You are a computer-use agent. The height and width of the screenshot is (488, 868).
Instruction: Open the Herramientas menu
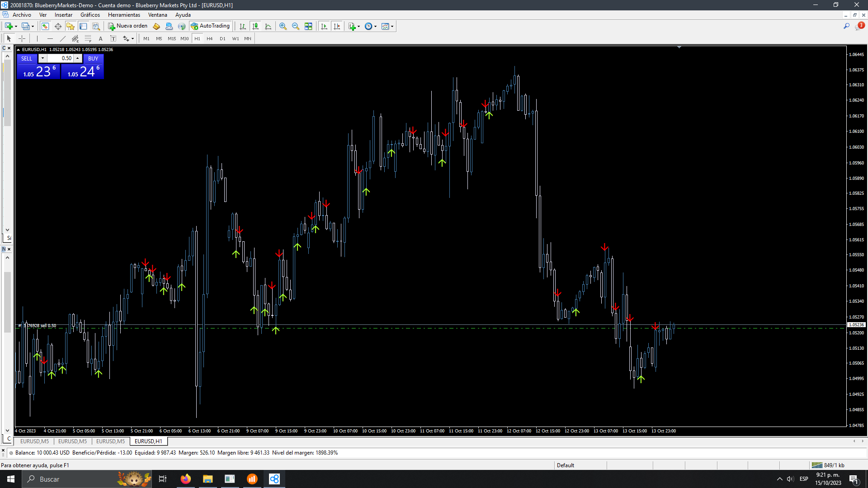[124, 15]
